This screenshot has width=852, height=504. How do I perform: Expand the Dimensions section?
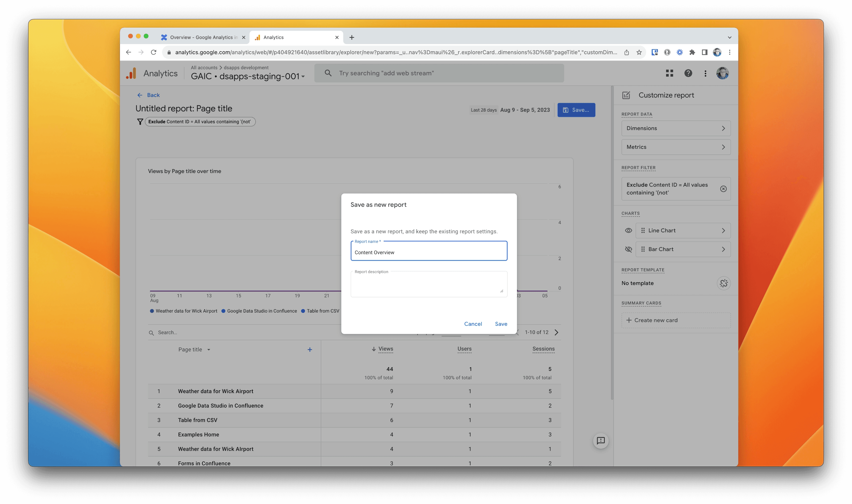pyautogui.click(x=676, y=128)
